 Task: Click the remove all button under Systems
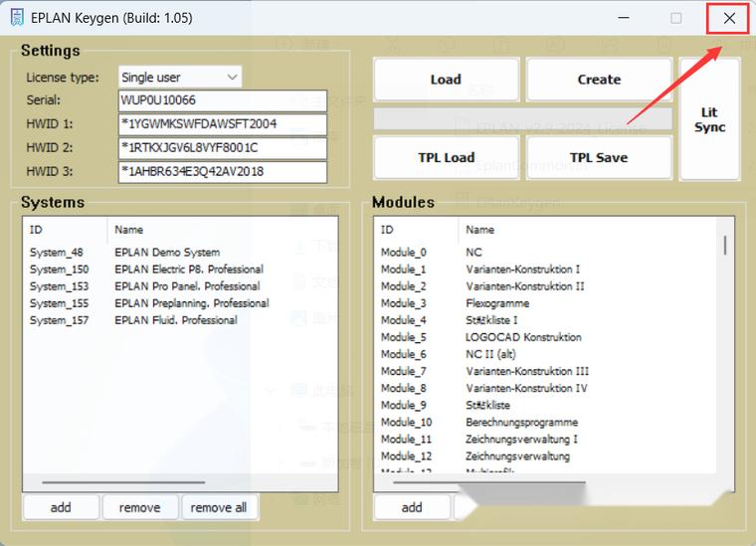(x=219, y=507)
